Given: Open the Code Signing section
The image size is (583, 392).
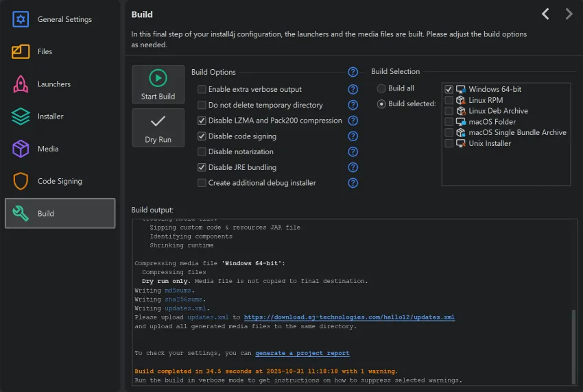Looking at the screenshot, I should coord(60,181).
